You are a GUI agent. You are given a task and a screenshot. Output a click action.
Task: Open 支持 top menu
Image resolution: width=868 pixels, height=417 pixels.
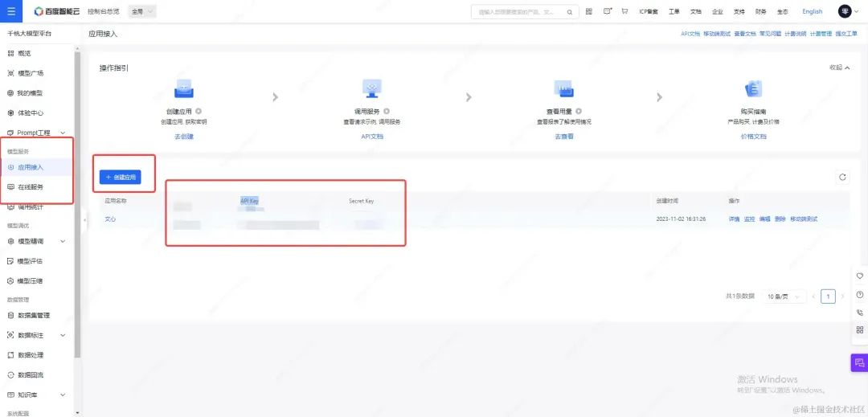point(739,11)
